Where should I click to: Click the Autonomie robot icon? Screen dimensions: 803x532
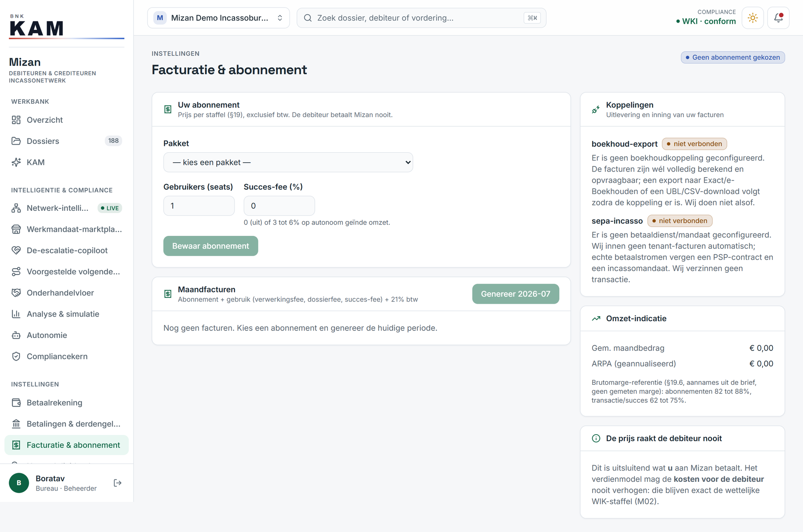point(16,335)
